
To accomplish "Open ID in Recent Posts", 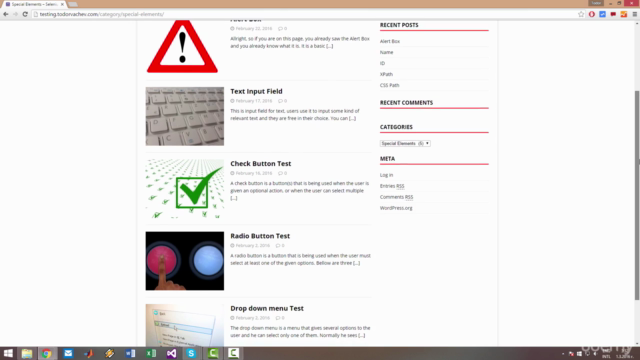I will point(382,63).
